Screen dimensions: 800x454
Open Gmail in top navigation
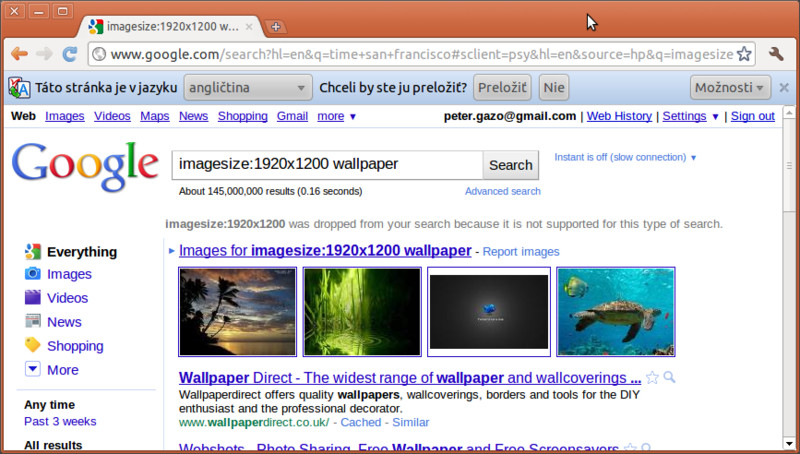292,116
